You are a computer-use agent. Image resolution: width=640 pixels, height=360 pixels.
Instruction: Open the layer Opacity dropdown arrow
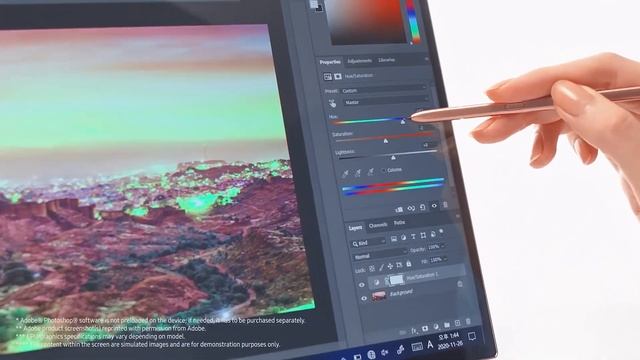coord(442,246)
